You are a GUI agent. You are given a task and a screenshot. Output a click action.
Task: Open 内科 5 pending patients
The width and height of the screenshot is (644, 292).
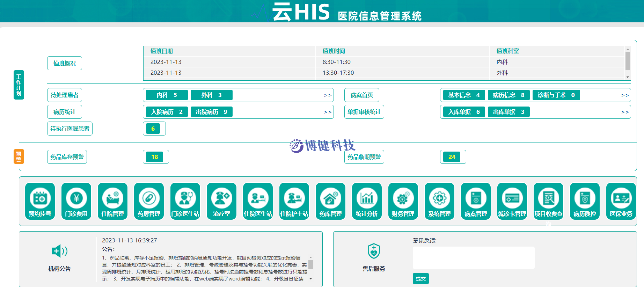pos(167,95)
